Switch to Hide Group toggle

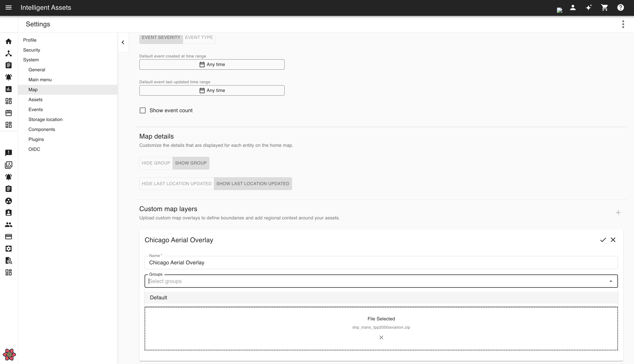pyautogui.click(x=156, y=163)
